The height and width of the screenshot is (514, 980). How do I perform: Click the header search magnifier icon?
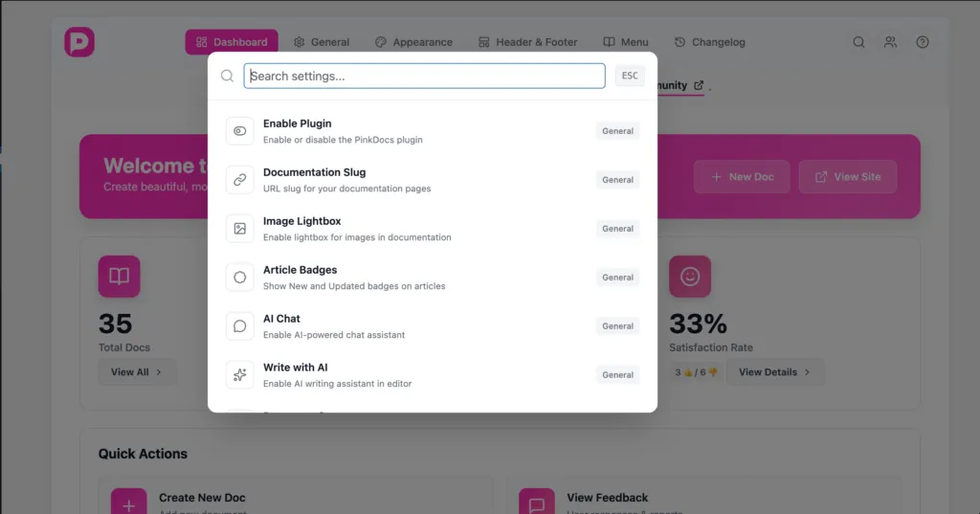pyautogui.click(x=858, y=42)
